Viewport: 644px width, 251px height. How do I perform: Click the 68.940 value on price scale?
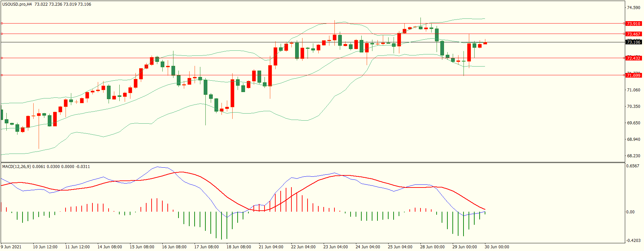click(x=634, y=139)
